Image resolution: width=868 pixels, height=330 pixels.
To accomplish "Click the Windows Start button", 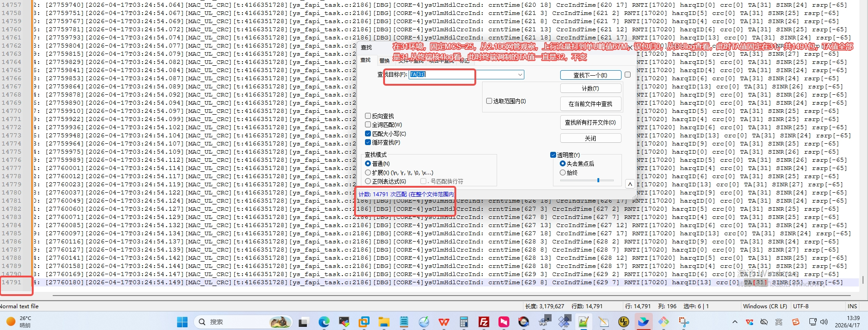I will pyautogui.click(x=182, y=322).
